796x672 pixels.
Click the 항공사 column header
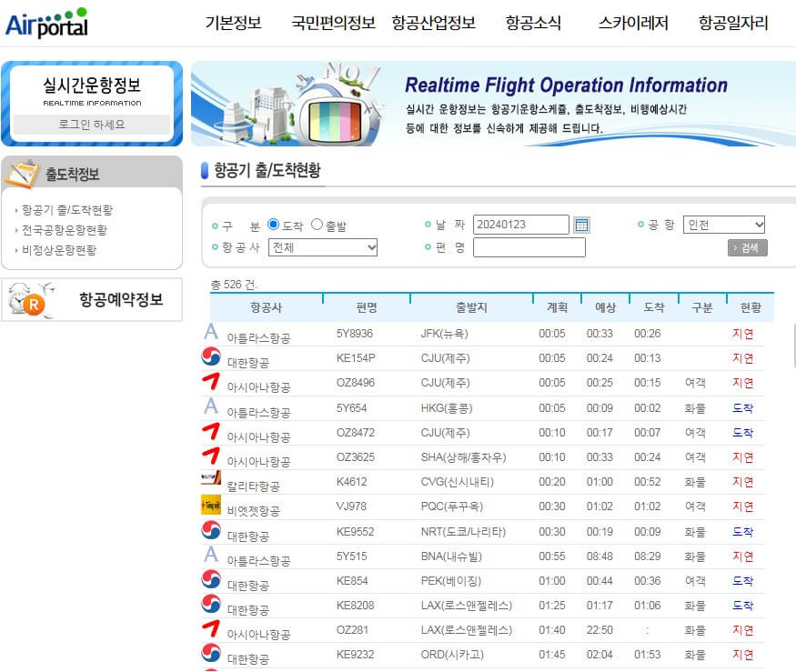[x=266, y=307]
